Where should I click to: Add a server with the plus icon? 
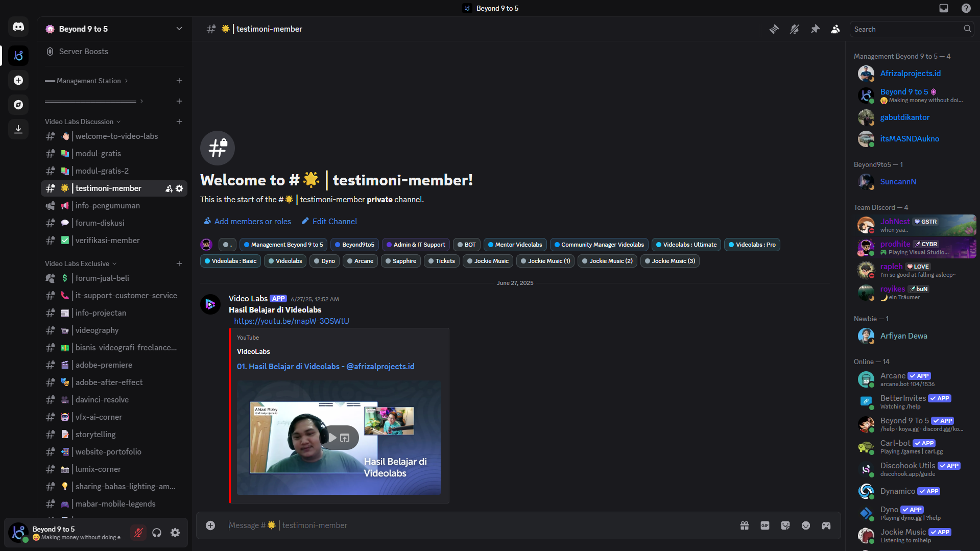coord(18,80)
